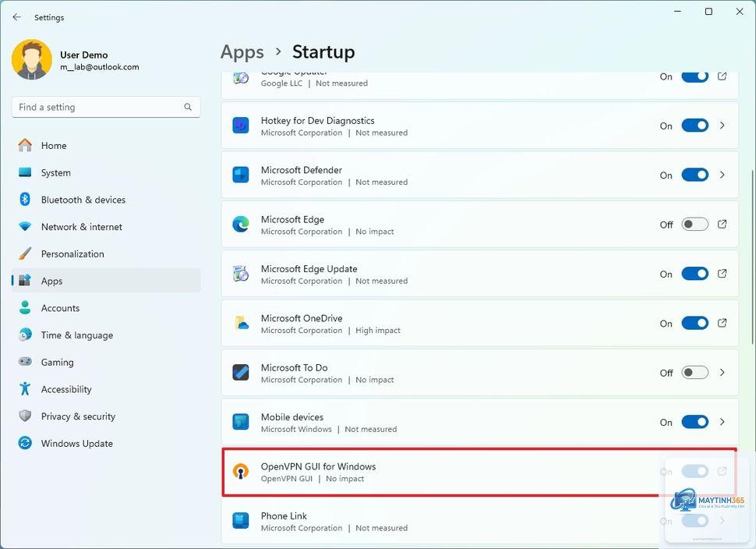
Task: Toggle Mobile devices startup switch
Action: point(694,422)
